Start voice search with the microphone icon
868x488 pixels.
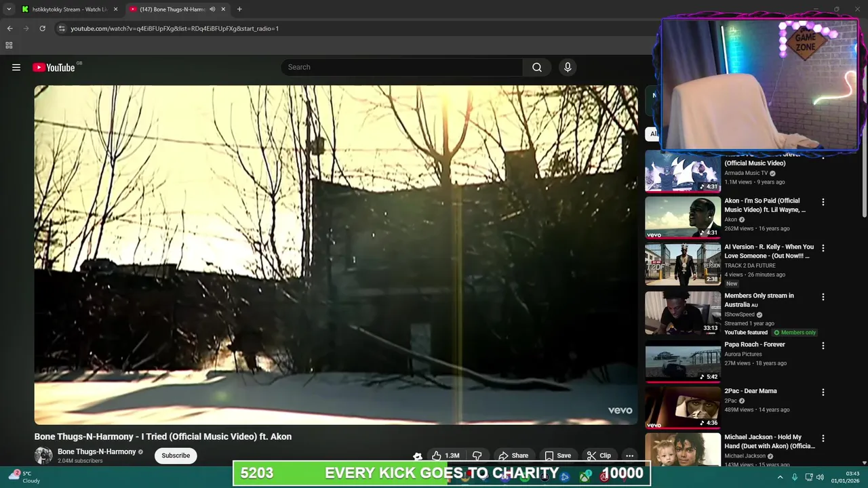pyautogui.click(x=568, y=67)
